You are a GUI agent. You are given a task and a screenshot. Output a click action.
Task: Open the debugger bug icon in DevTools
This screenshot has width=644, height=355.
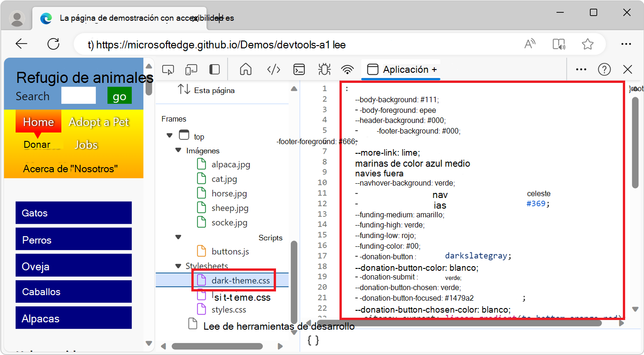point(324,69)
